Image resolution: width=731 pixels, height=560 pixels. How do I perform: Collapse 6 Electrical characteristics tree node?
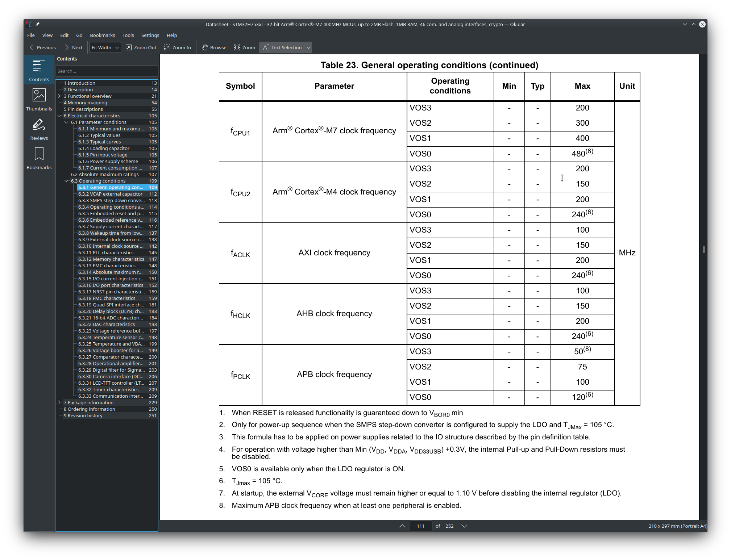tap(59, 116)
